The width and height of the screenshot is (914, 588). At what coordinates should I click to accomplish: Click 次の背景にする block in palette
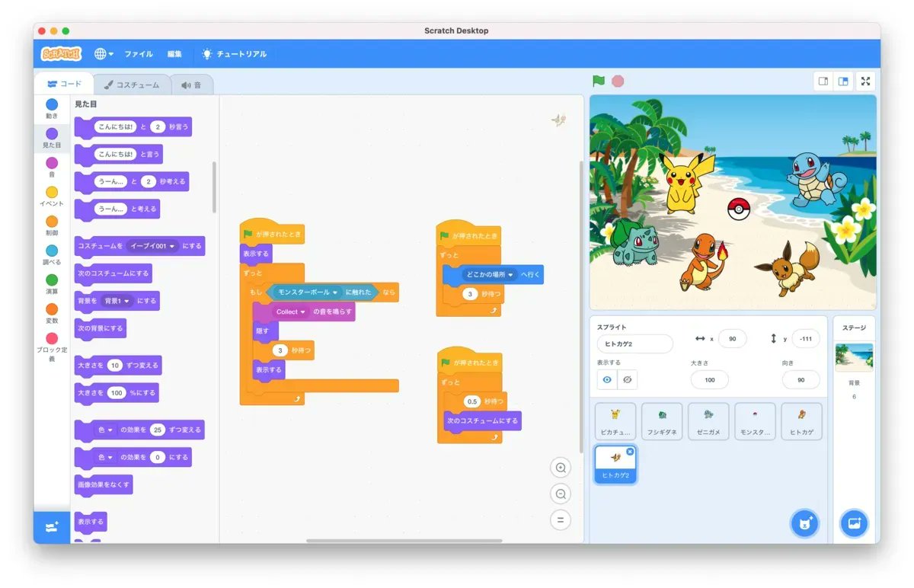coord(101,328)
